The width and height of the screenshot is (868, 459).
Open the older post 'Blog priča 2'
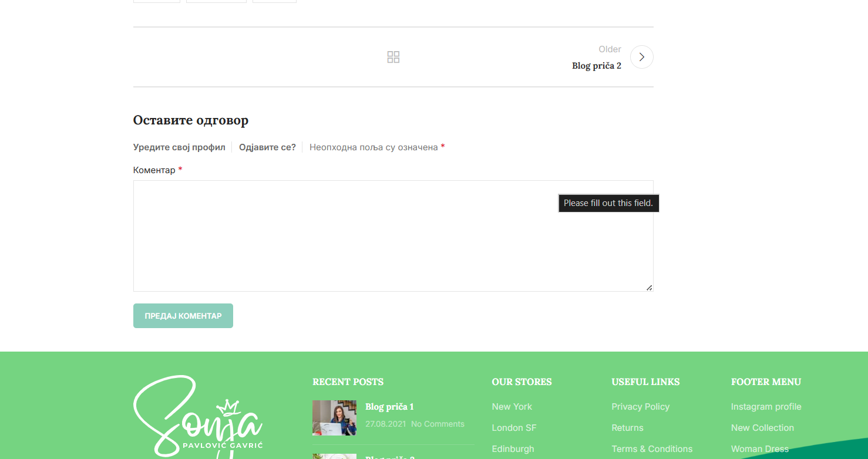[x=597, y=66]
